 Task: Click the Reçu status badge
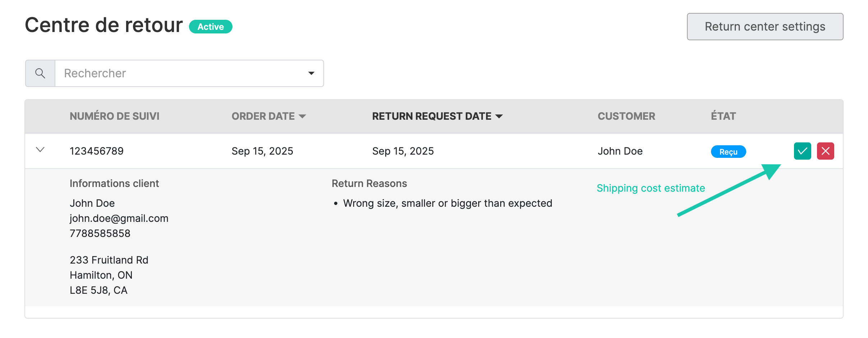coord(728,152)
